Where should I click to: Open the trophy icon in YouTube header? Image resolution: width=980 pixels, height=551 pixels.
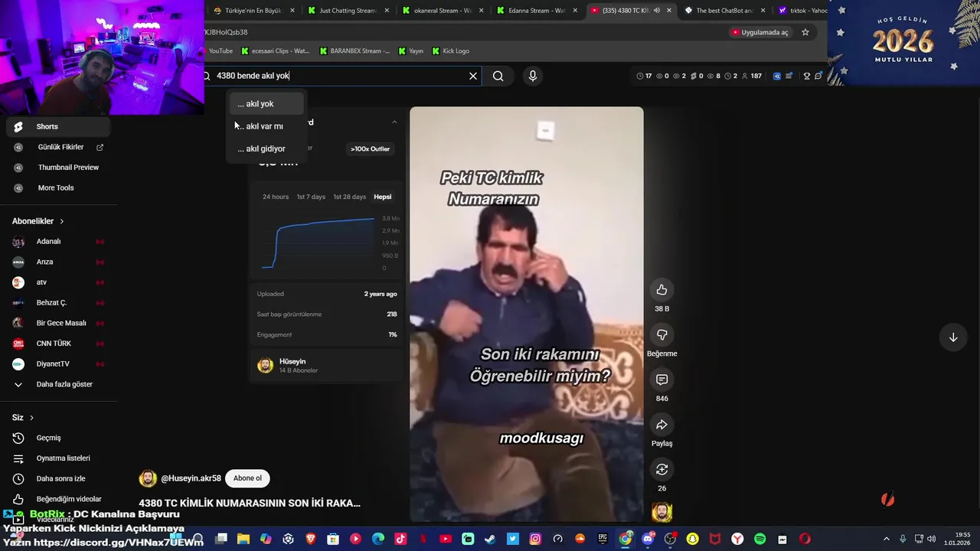806,76
